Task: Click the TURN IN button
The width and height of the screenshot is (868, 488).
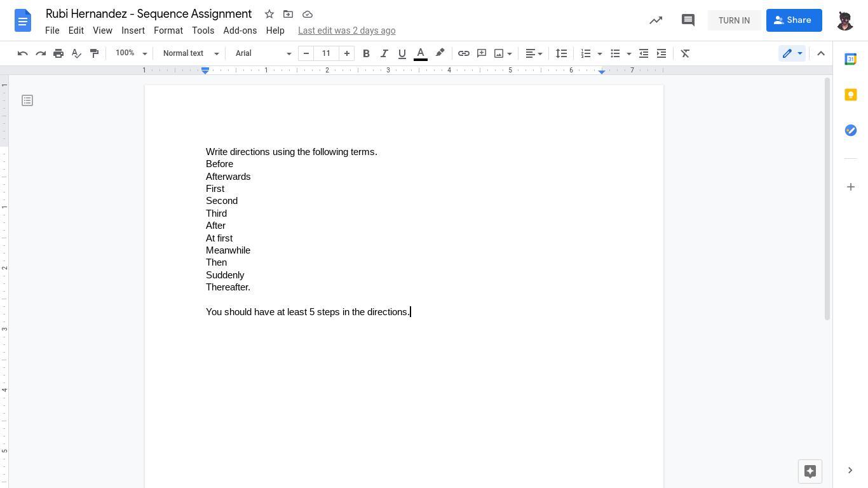Action: [x=734, y=20]
